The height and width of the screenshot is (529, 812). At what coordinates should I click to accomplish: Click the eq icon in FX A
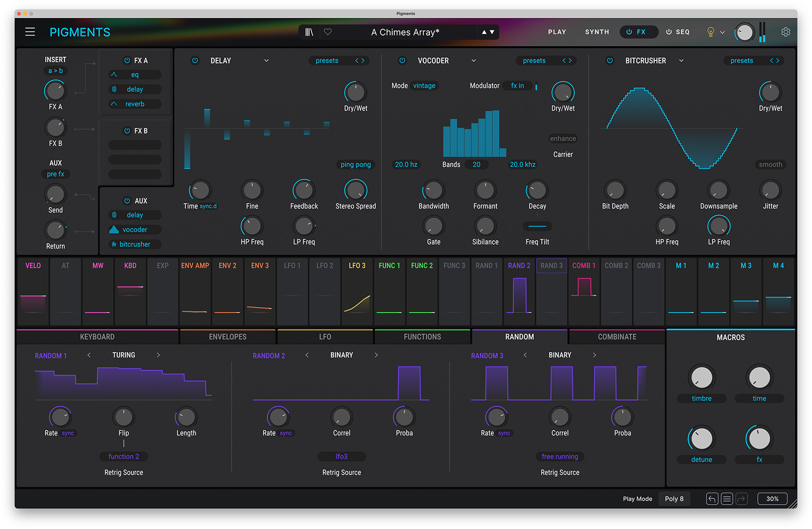pyautogui.click(x=114, y=75)
